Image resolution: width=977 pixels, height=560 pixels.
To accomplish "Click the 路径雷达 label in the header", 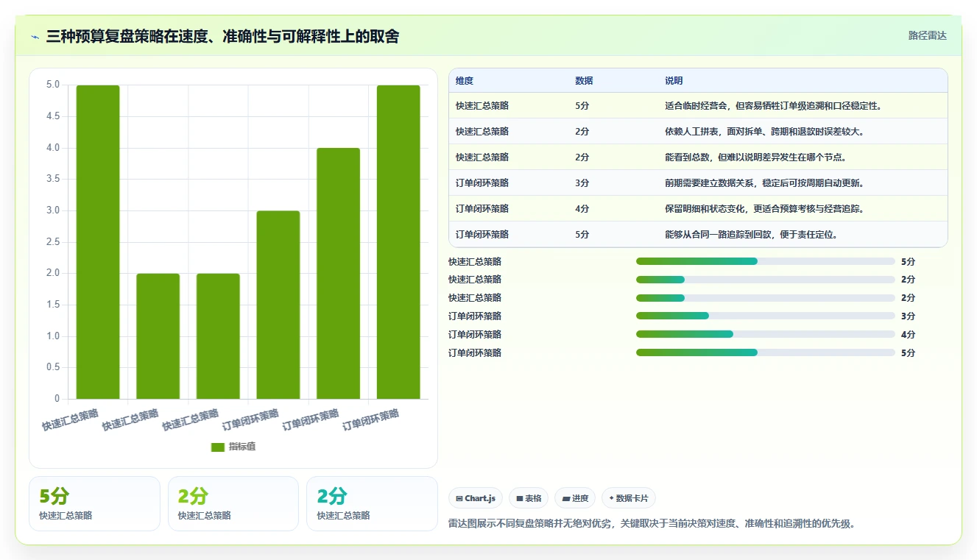I will [x=928, y=35].
